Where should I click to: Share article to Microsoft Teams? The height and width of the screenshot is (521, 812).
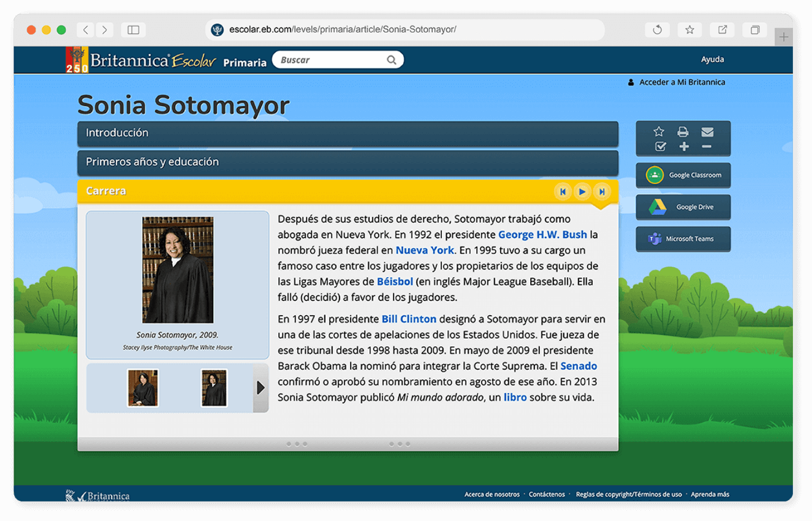coord(683,238)
